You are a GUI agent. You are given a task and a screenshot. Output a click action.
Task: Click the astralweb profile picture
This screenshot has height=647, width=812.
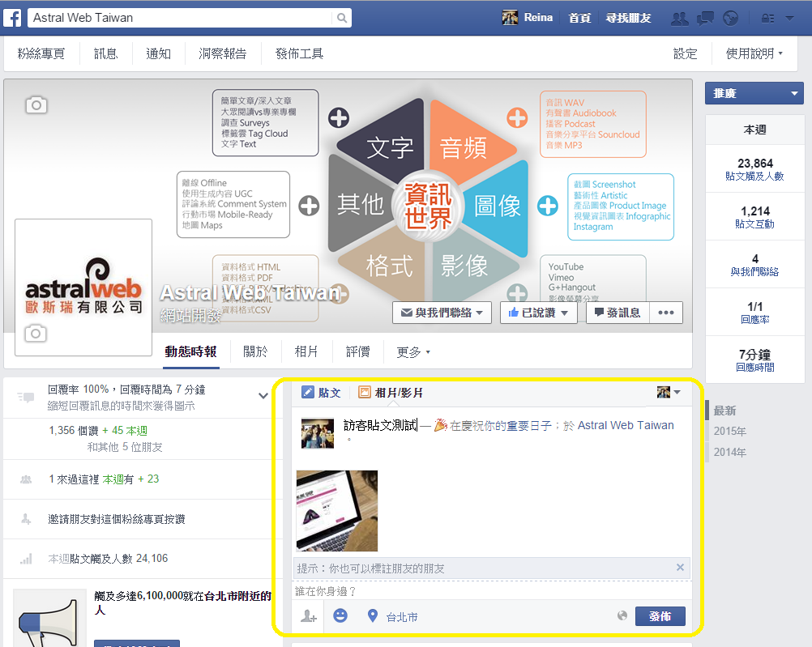click(x=83, y=287)
